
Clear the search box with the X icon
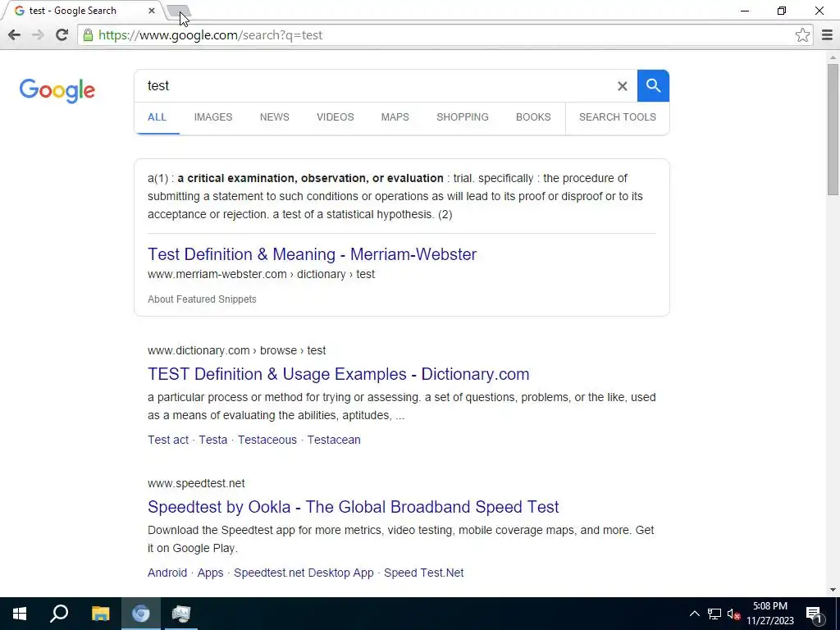click(622, 85)
